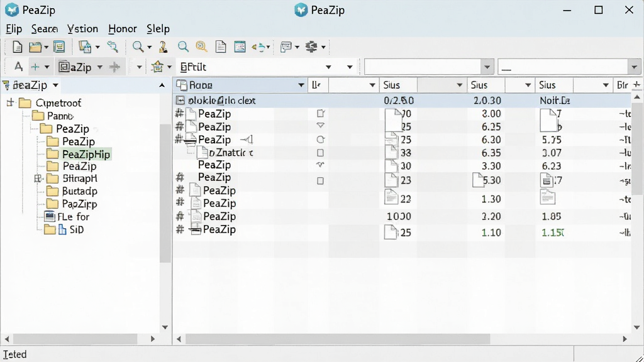Collapse the olukle group row box
The image size is (644, 362).
tap(180, 100)
